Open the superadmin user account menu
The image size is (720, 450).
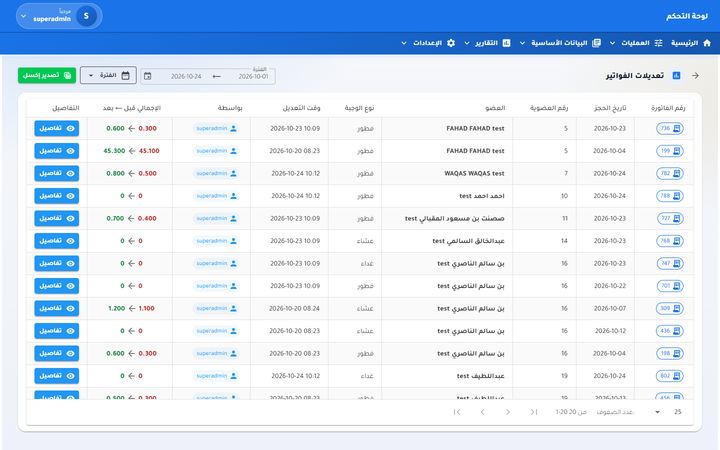59,17
